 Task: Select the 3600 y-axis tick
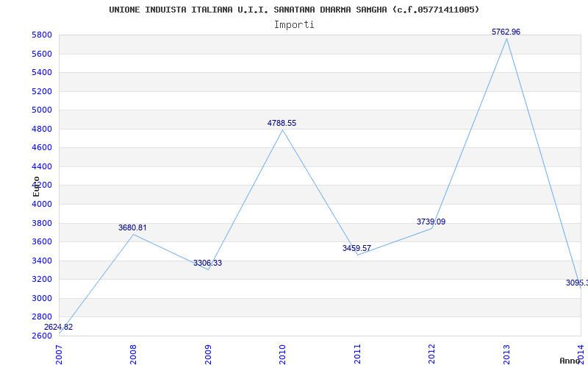coord(42,242)
